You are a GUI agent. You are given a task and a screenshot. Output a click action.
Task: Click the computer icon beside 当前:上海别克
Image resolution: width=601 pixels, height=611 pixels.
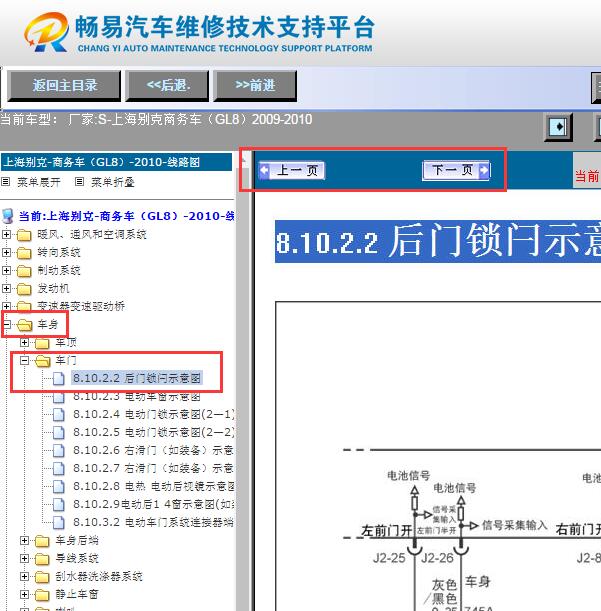[7, 216]
